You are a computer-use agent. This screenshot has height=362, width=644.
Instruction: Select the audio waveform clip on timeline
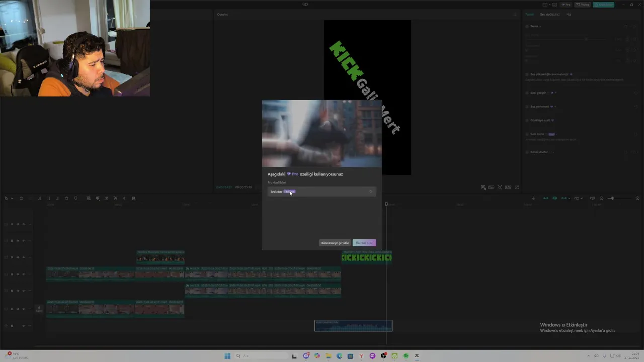pos(353,326)
